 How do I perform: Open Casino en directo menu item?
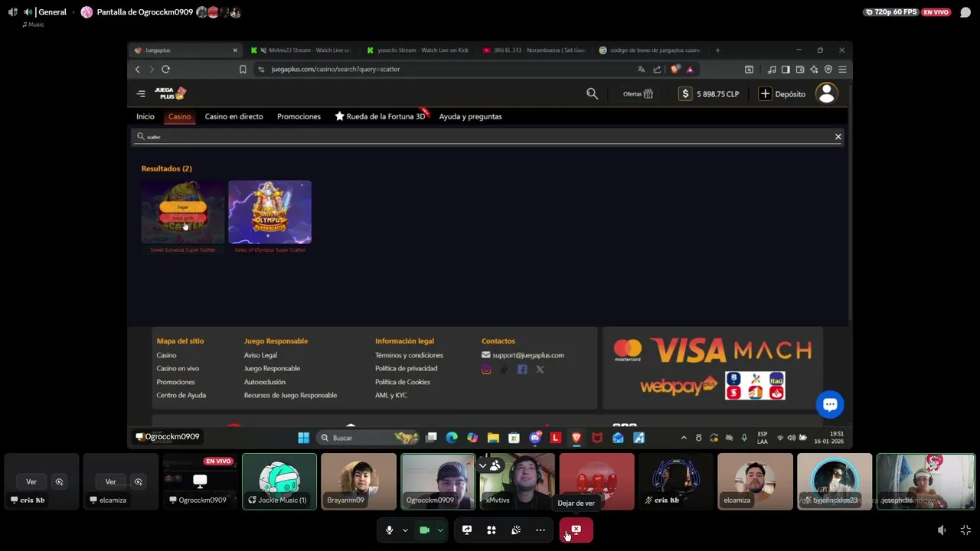click(x=234, y=116)
